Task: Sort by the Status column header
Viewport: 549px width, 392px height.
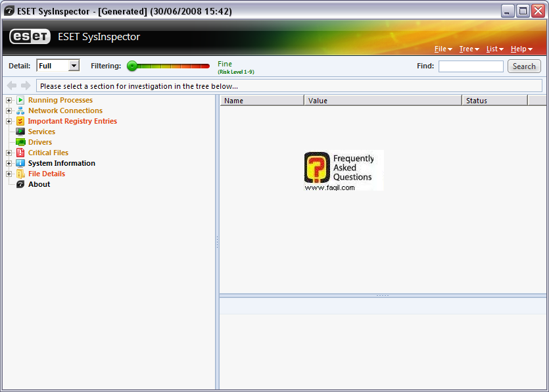Action: pyautogui.click(x=494, y=101)
